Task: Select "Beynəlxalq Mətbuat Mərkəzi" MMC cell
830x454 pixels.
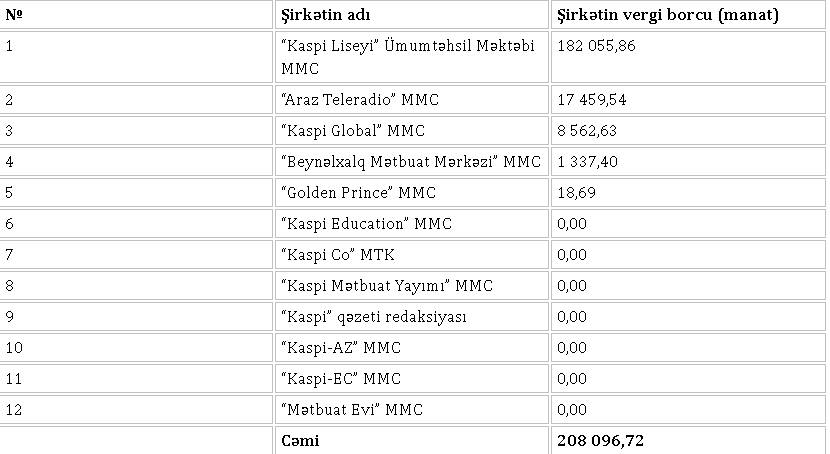Action: tap(411, 162)
